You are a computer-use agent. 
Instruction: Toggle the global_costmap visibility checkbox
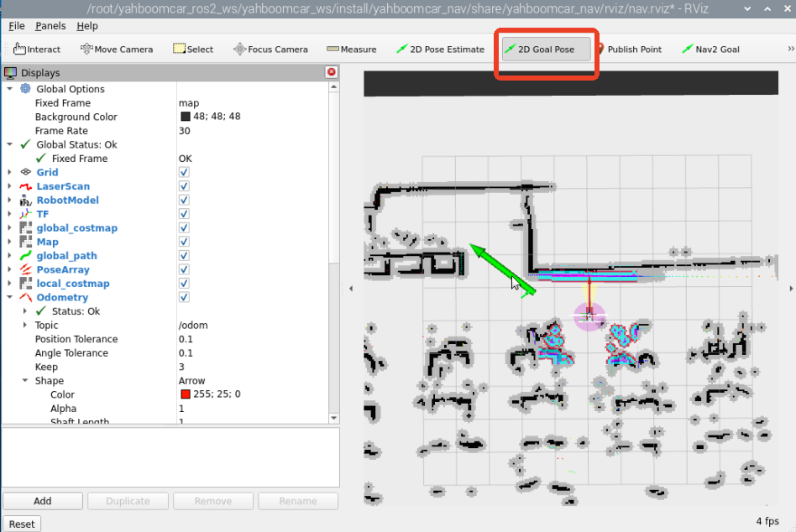pos(184,228)
